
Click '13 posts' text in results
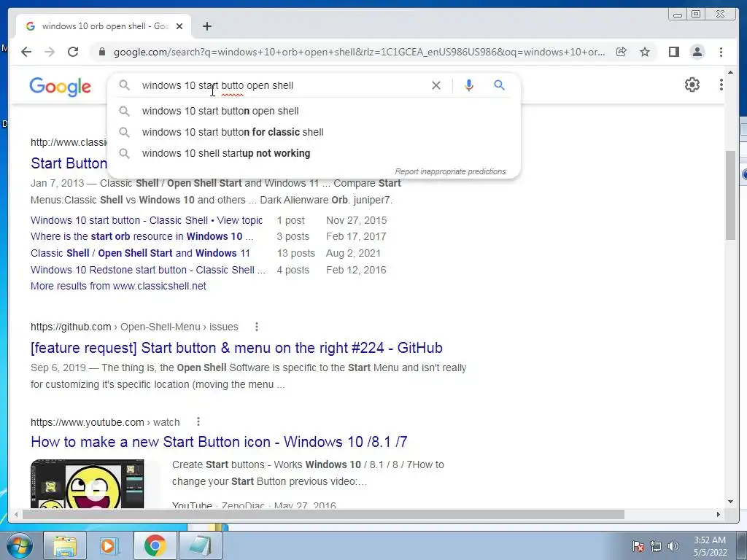(x=296, y=253)
